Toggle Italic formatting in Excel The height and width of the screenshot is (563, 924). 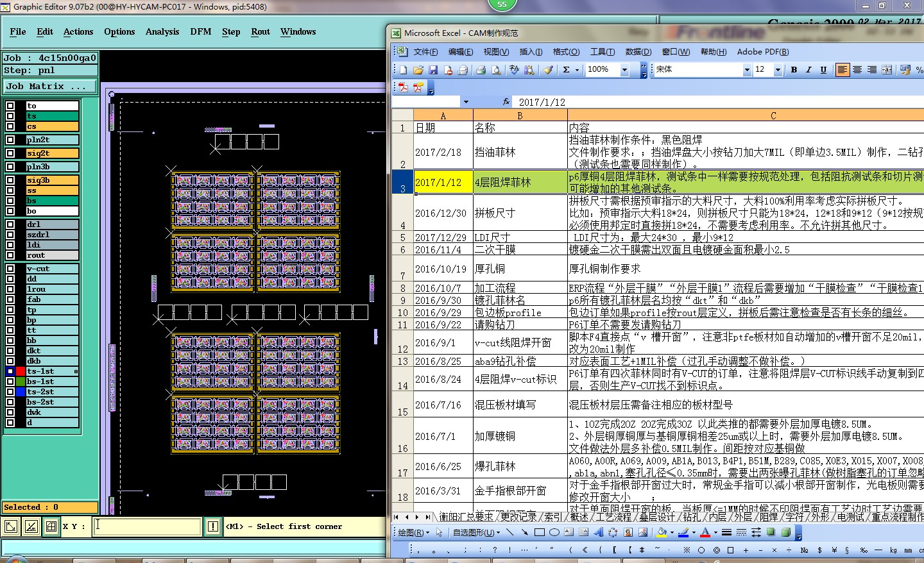point(809,70)
